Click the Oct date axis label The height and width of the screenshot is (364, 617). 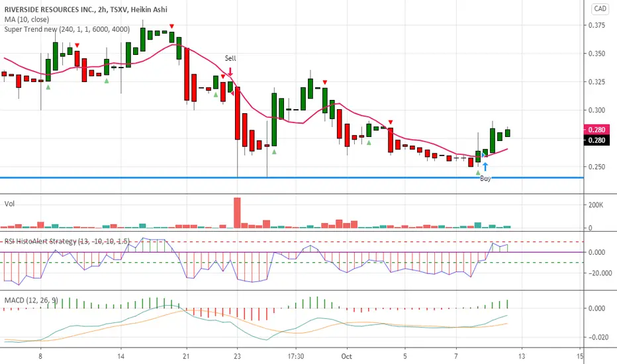pyautogui.click(x=347, y=356)
